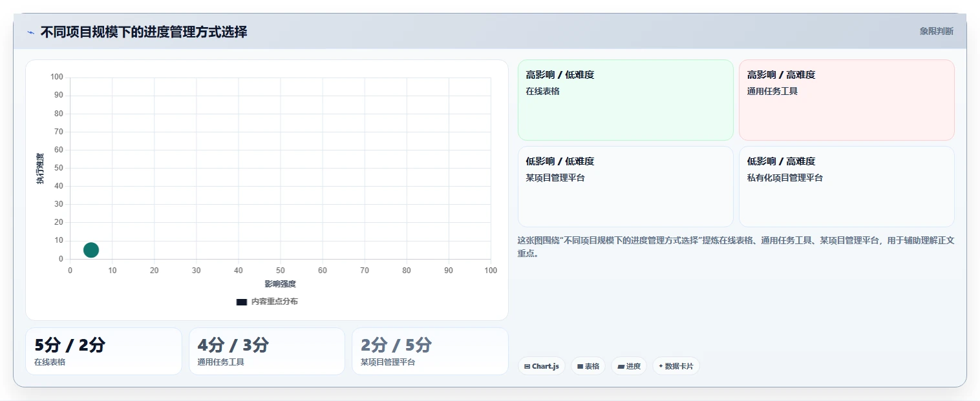980x401 pixels.
Task: Click the 不同项目规模下的进度管理方式选择 heading
Action: coord(144,32)
